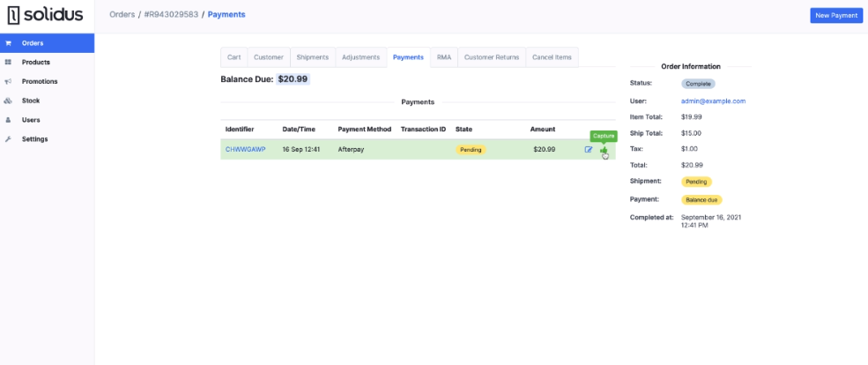Click the Orders cart icon in sidebar
The height and width of the screenshot is (365, 868).
point(9,43)
